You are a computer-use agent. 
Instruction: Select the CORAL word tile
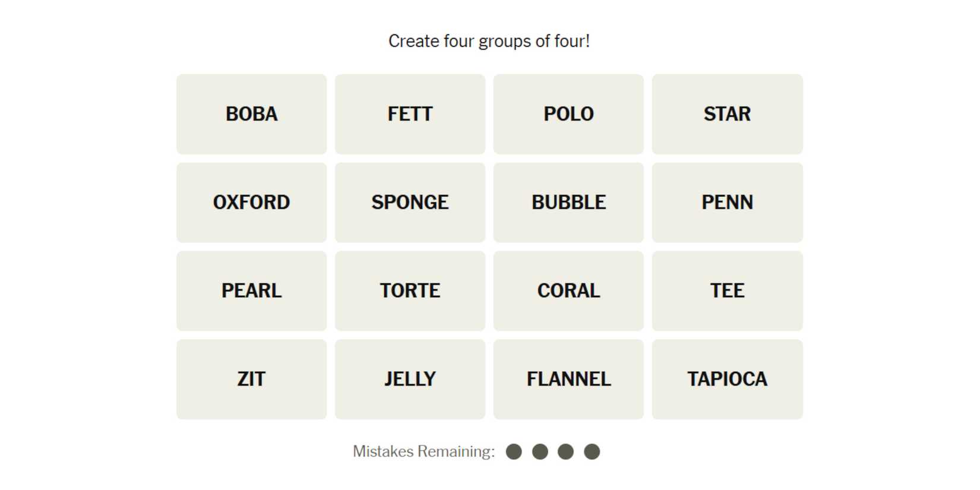click(568, 291)
